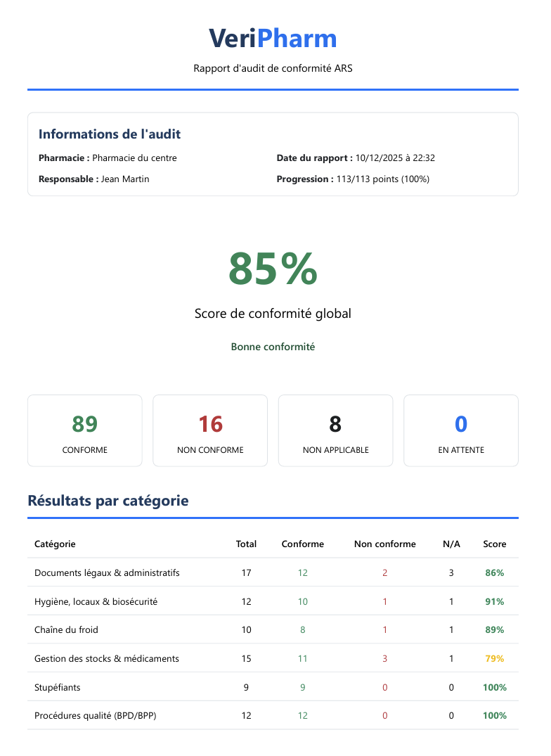Click the 100% score for Stupéfiants
Image resolution: width=551 pixels, height=756 pixels.
pos(495,688)
